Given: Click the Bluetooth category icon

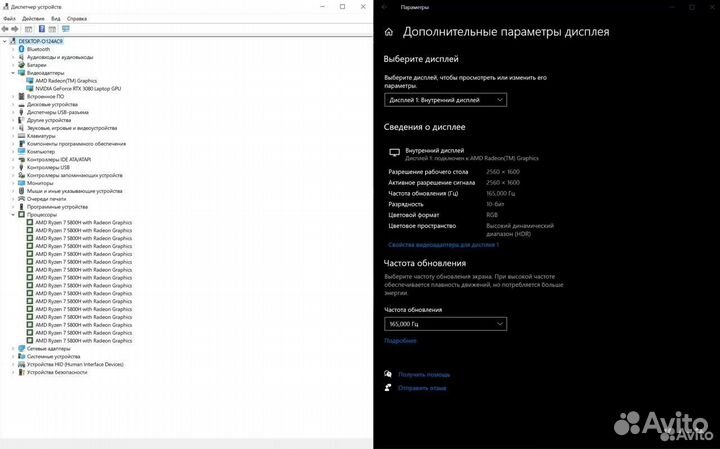Looking at the screenshot, I should click(x=21, y=49).
